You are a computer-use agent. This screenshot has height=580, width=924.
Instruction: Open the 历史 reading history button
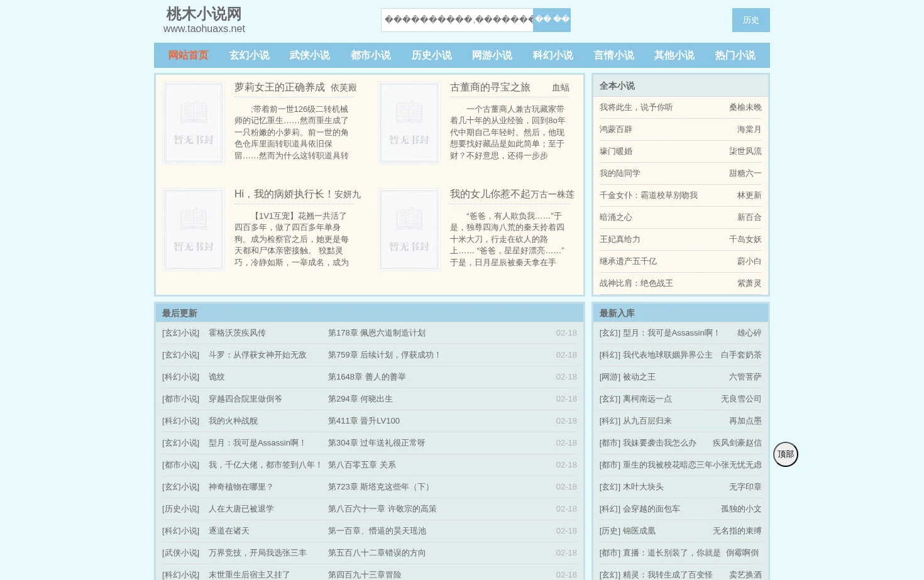click(751, 20)
